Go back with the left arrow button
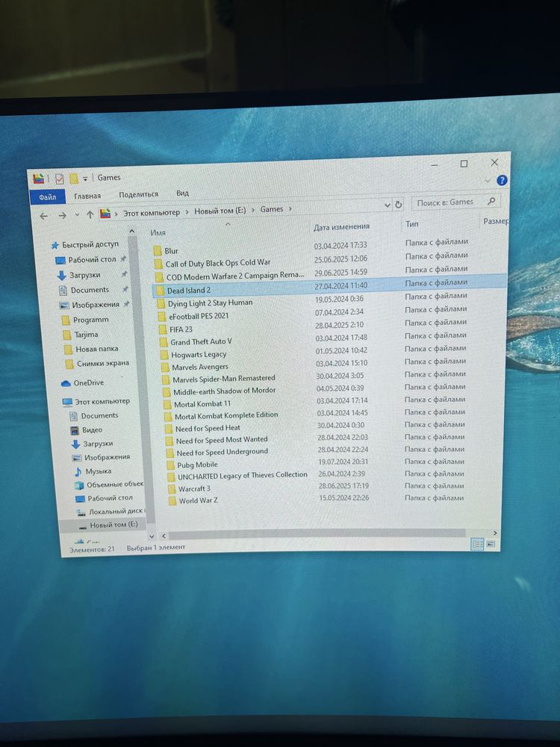560x747 pixels. click(x=44, y=216)
